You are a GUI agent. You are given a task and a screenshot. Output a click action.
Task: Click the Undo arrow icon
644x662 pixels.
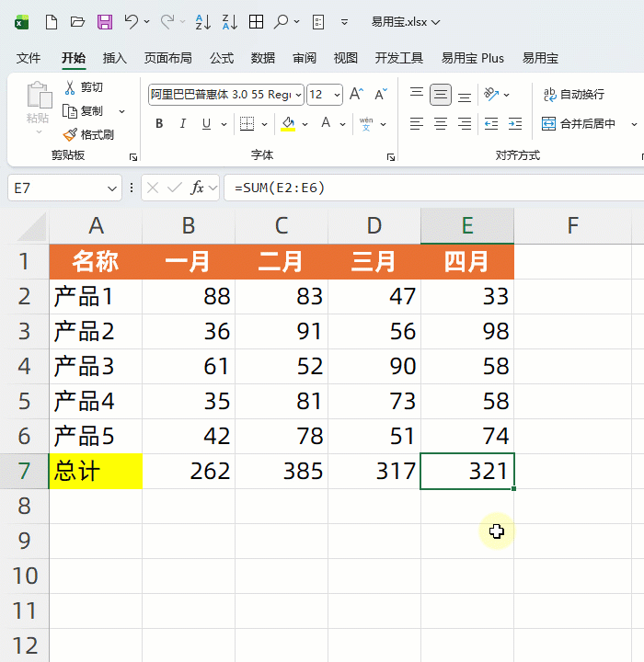[132, 22]
